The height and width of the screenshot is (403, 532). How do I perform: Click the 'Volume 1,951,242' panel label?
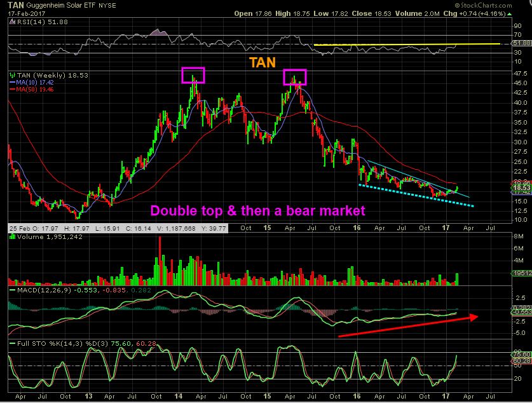(50, 237)
